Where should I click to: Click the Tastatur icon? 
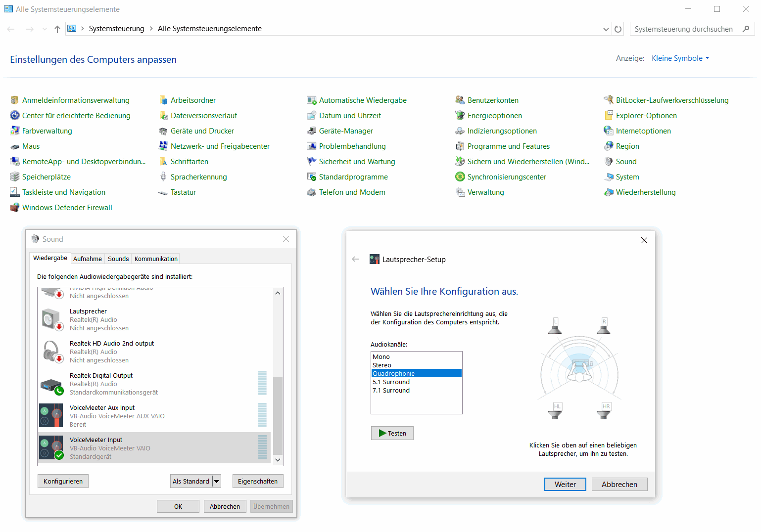(163, 192)
